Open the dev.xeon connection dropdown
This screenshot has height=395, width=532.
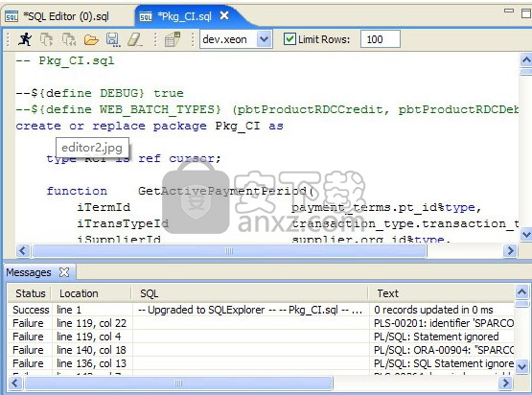point(264,39)
